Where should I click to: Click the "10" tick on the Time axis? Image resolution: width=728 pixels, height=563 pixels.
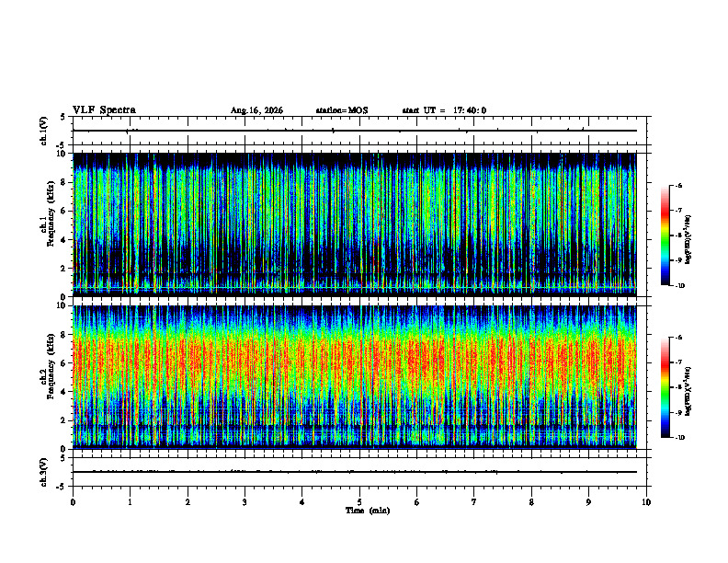pyautogui.click(x=646, y=502)
